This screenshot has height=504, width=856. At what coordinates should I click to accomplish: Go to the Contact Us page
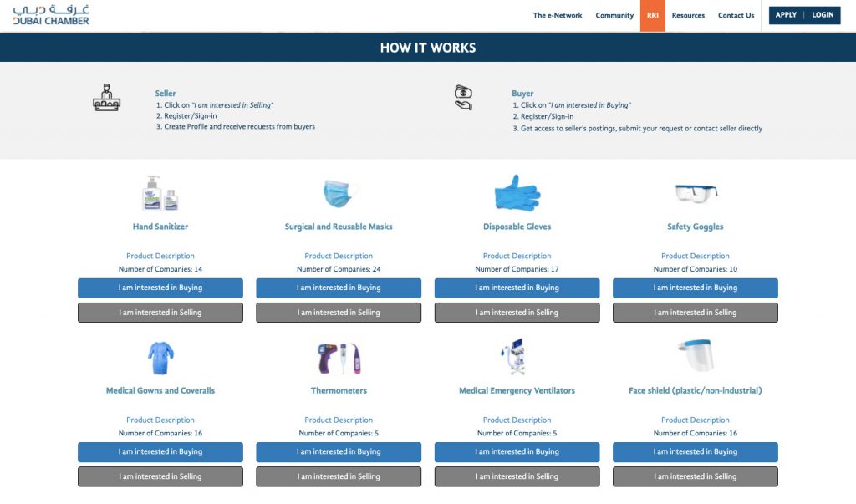point(736,15)
